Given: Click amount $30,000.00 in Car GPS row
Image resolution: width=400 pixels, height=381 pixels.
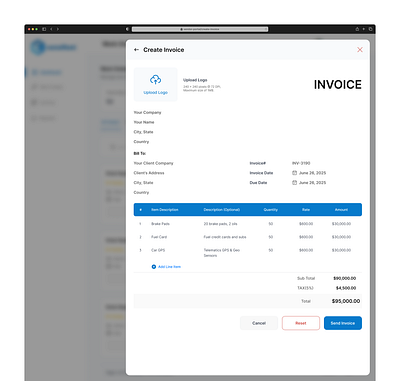Looking at the screenshot, I should 341,250.
